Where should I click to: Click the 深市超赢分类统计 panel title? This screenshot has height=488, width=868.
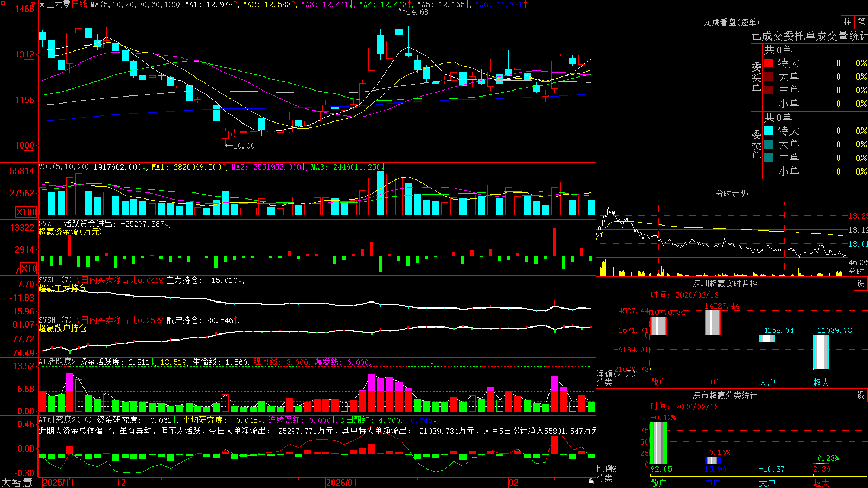tap(725, 395)
